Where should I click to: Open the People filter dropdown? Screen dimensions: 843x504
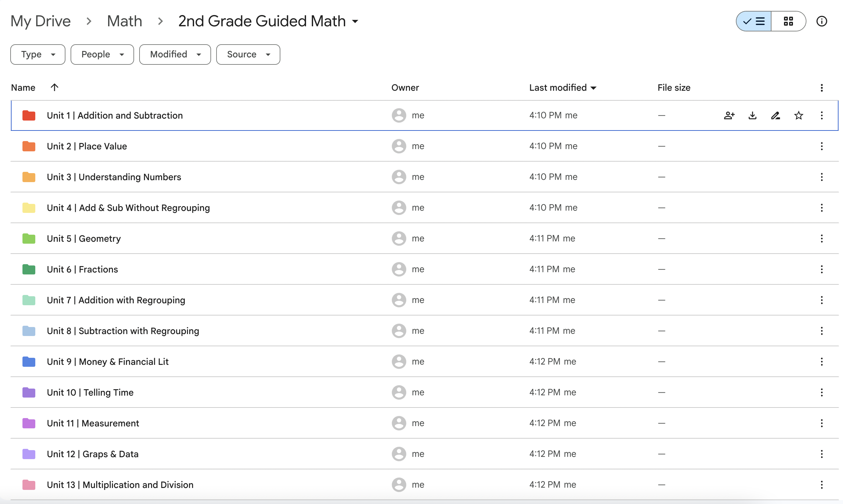tap(102, 54)
